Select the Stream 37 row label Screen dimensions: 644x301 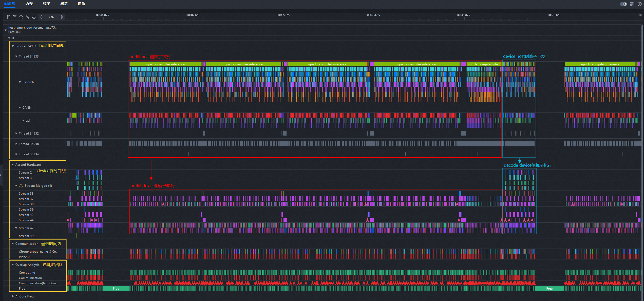click(x=26, y=199)
